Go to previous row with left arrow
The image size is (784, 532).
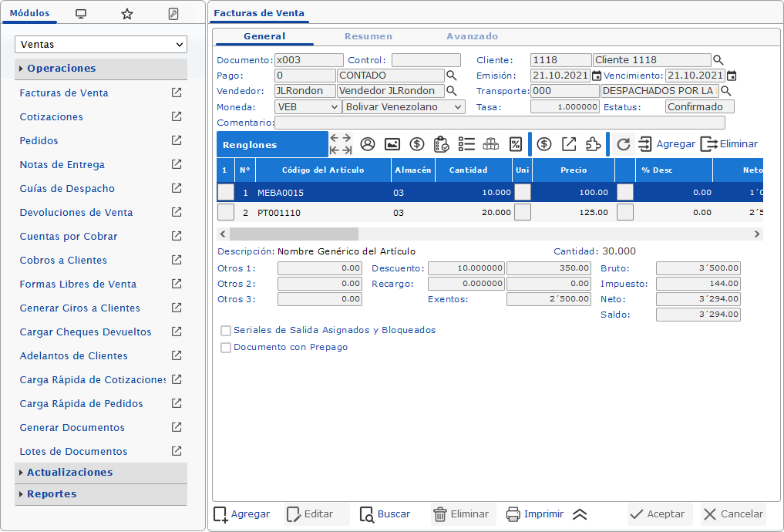(335, 138)
